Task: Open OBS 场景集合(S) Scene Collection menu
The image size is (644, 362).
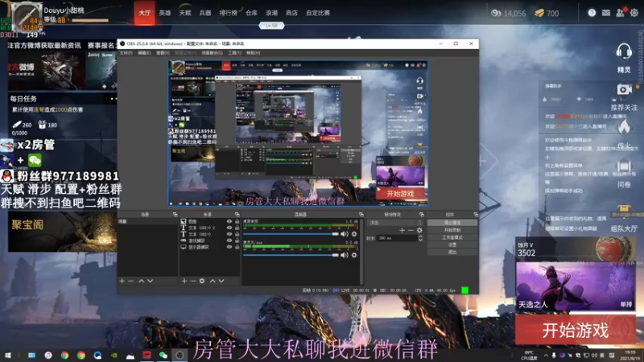Action: (212, 53)
